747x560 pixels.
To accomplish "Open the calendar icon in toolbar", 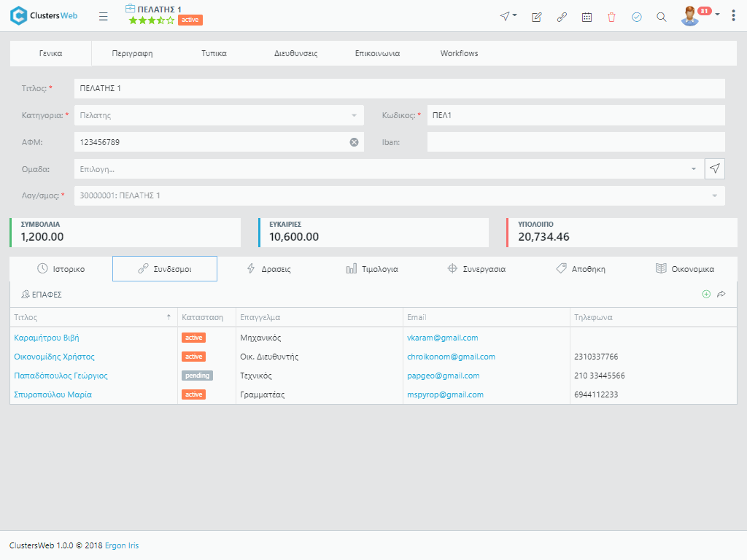I will click(x=587, y=17).
